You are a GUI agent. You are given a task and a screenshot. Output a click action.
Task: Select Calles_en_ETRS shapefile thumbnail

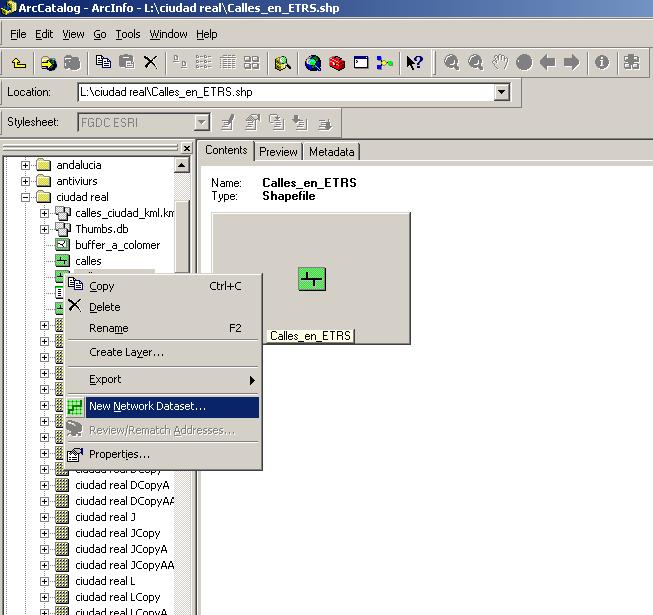[312, 279]
